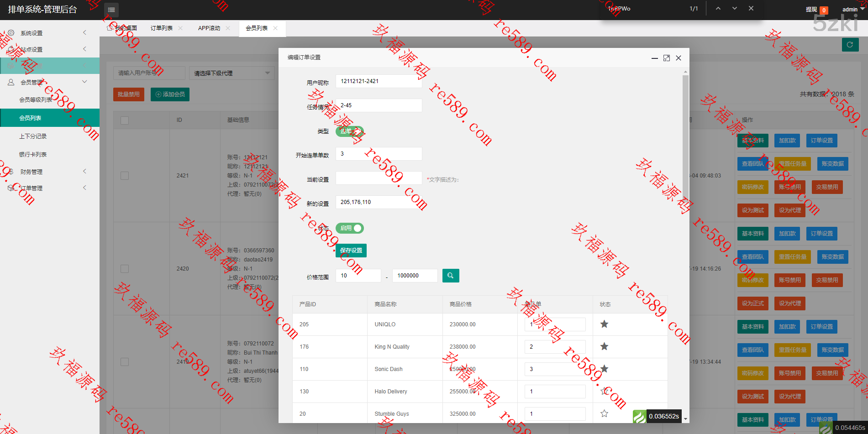Screen dimensions: 868x434
Task: Click the green refresh icon button
Action: [850, 45]
